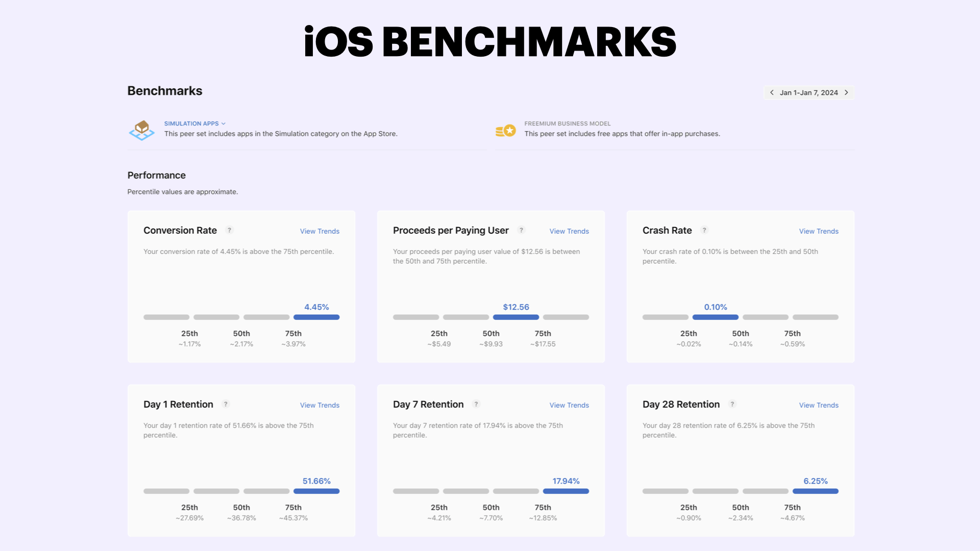
Task: Expand the Simulation Apps peer set dropdown
Action: pyautogui.click(x=195, y=123)
